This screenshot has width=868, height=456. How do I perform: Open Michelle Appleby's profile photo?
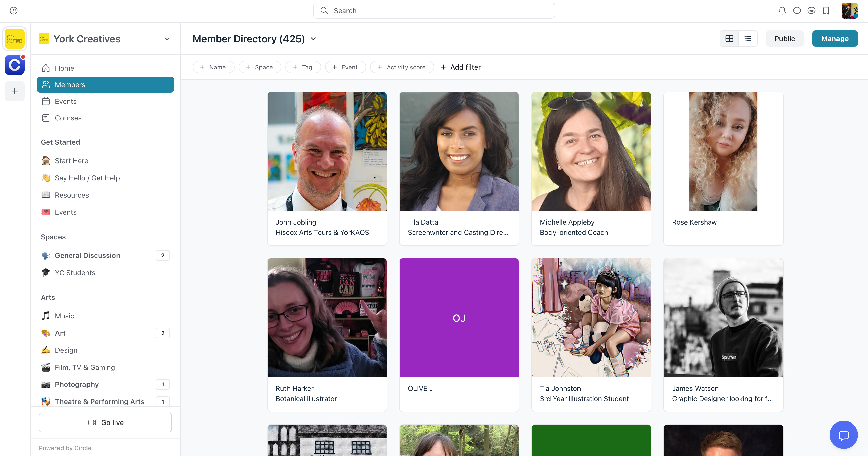tap(591, 152)
